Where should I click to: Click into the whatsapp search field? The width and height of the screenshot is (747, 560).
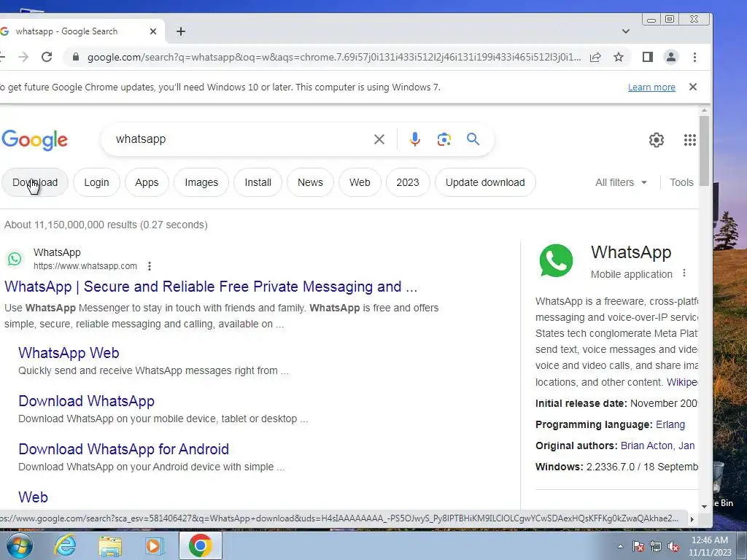pyautogui.click(x=239, y=139)
